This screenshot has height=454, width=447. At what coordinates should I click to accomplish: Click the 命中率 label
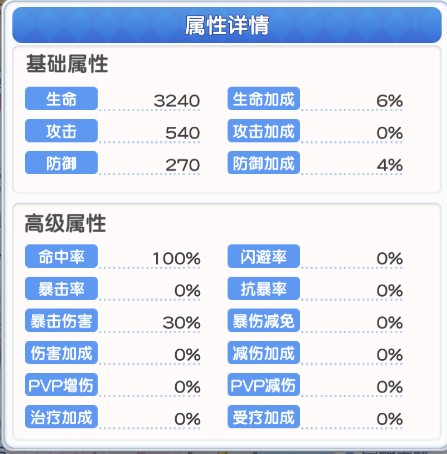click(61, 256)
